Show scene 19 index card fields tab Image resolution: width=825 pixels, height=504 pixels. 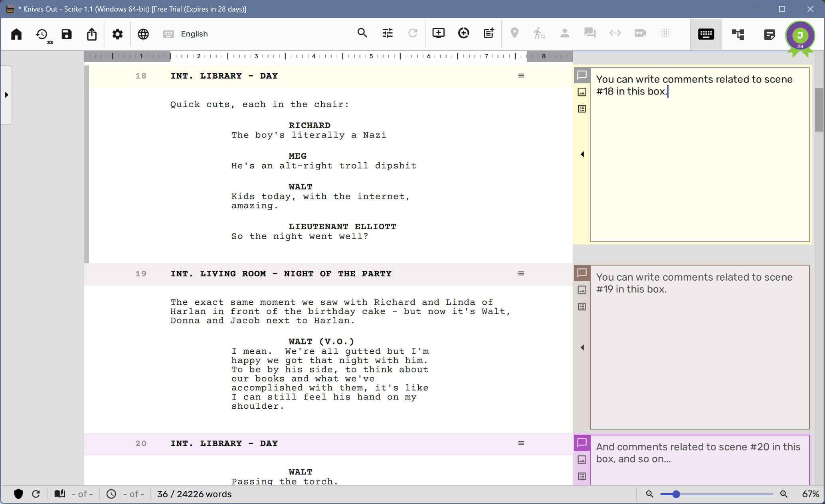point(582,307)
